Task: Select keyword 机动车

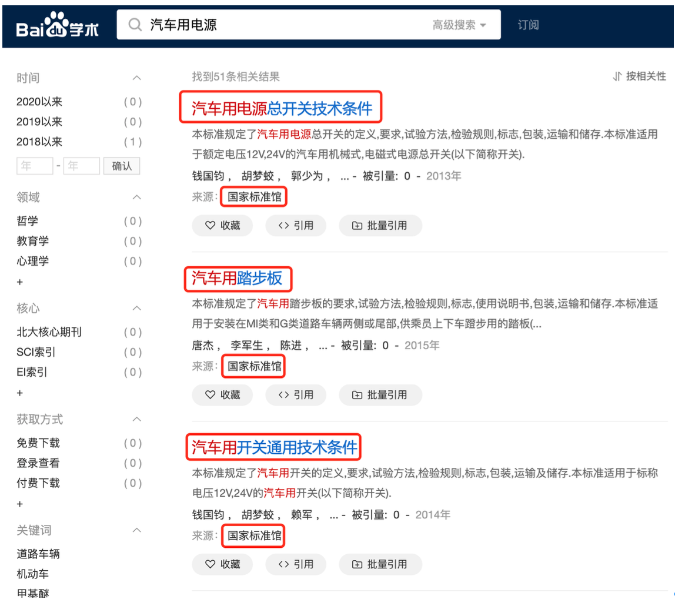Action: [33, 574]
